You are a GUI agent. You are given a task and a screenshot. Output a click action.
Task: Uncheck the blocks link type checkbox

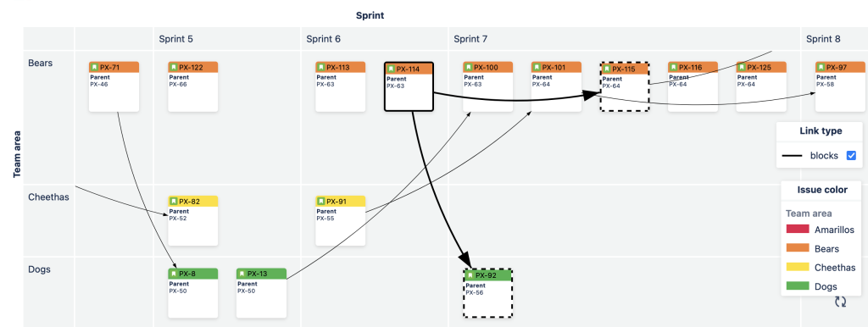[851, 156]
